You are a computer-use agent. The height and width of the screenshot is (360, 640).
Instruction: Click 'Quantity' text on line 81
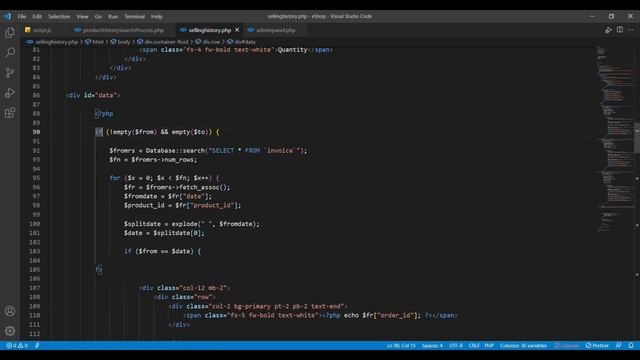click(292, 49)
